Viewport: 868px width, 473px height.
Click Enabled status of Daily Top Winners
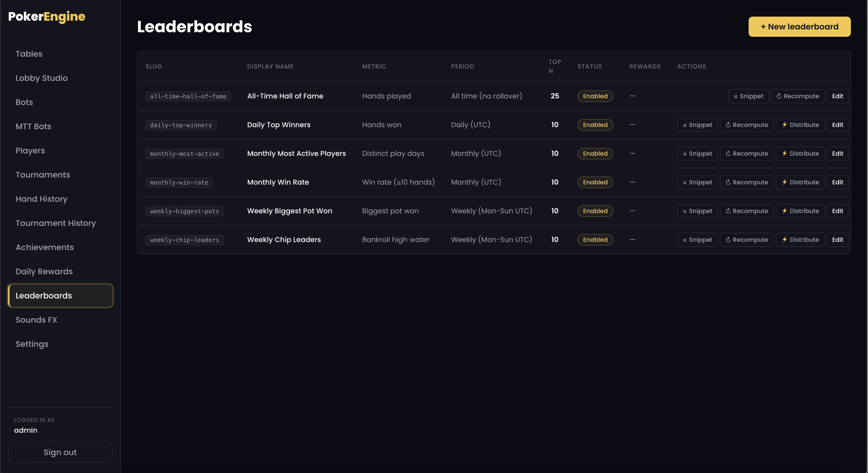pos(595,125)
